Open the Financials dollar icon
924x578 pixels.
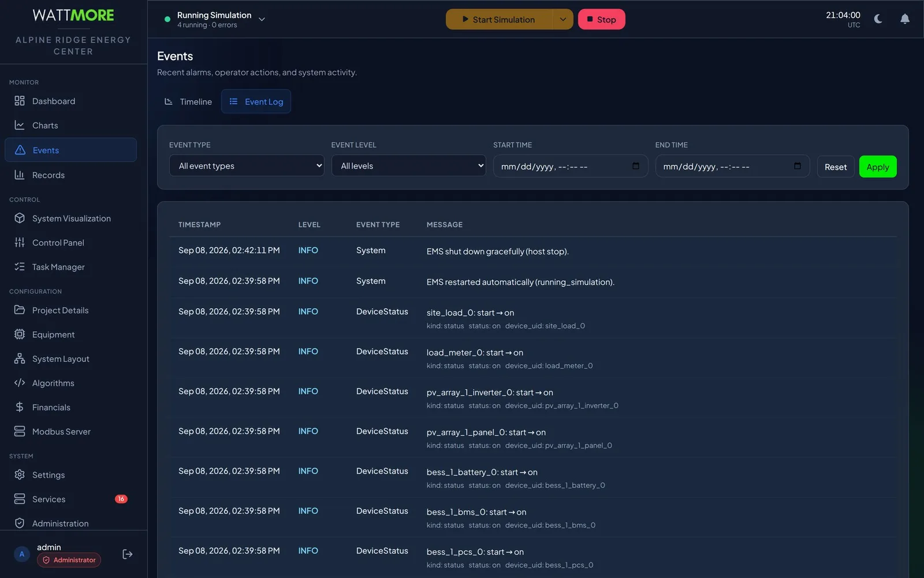pyautogui.click(x=20, y=407)
